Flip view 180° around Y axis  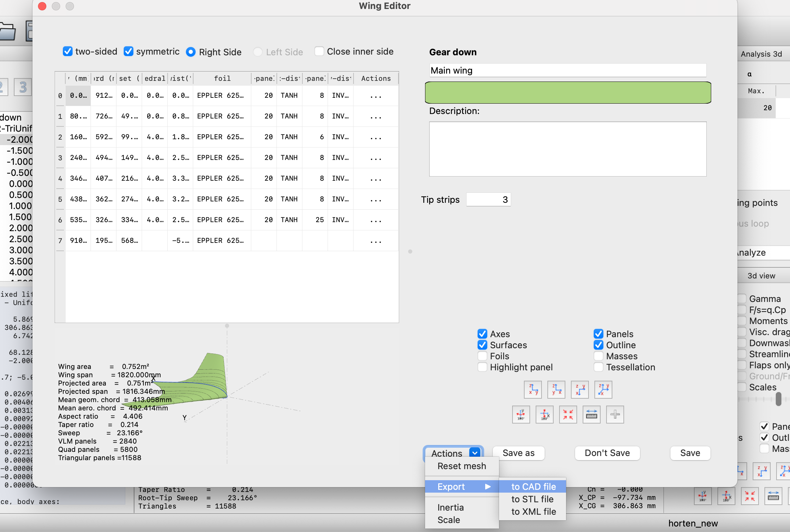tap(521, 414)
